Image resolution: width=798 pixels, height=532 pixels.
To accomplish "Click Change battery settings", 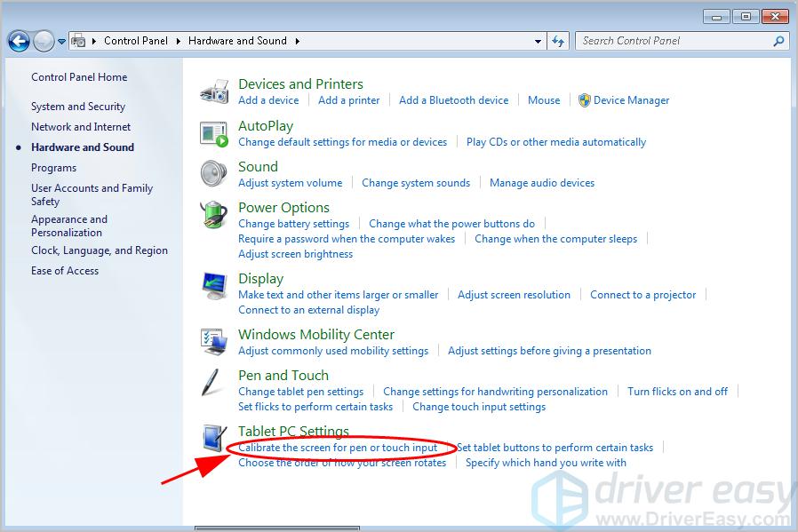I will coord(293,223).
